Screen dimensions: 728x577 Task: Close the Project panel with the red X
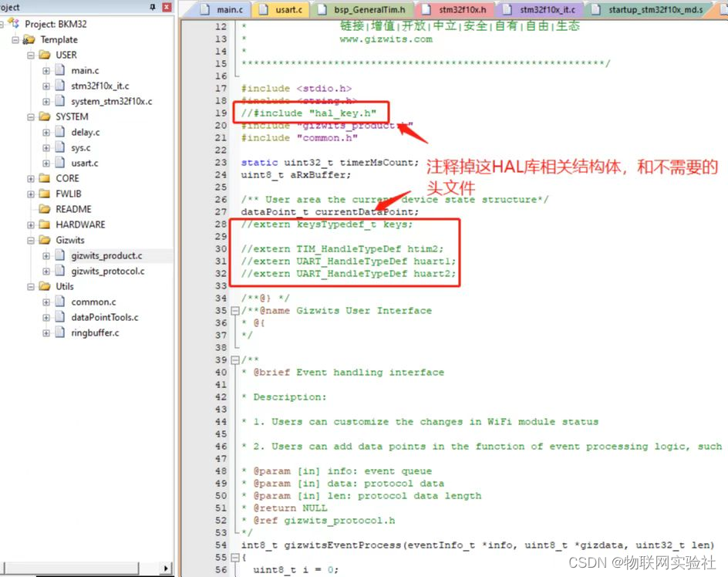tap(167, 7)
